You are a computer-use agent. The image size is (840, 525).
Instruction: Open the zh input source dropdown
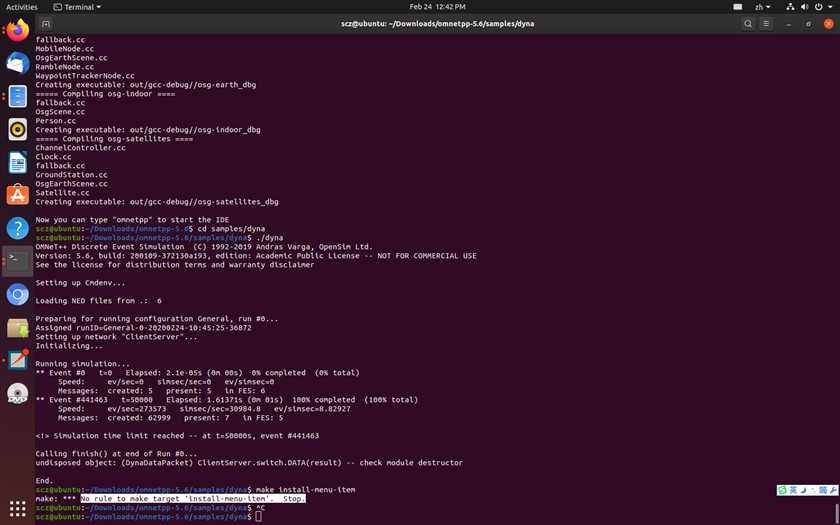[x=762, y=7]
